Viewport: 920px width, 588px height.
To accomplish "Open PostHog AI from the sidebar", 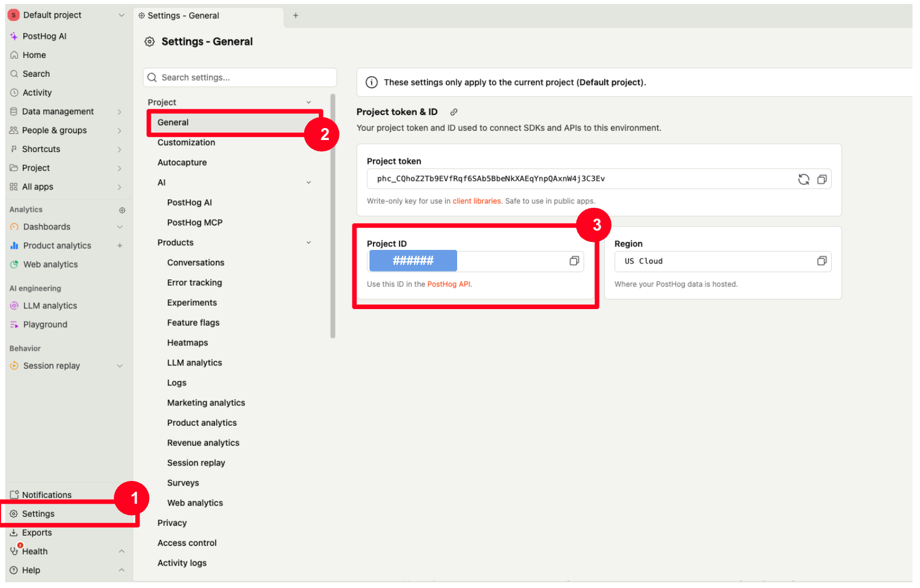I will [44, 35].
